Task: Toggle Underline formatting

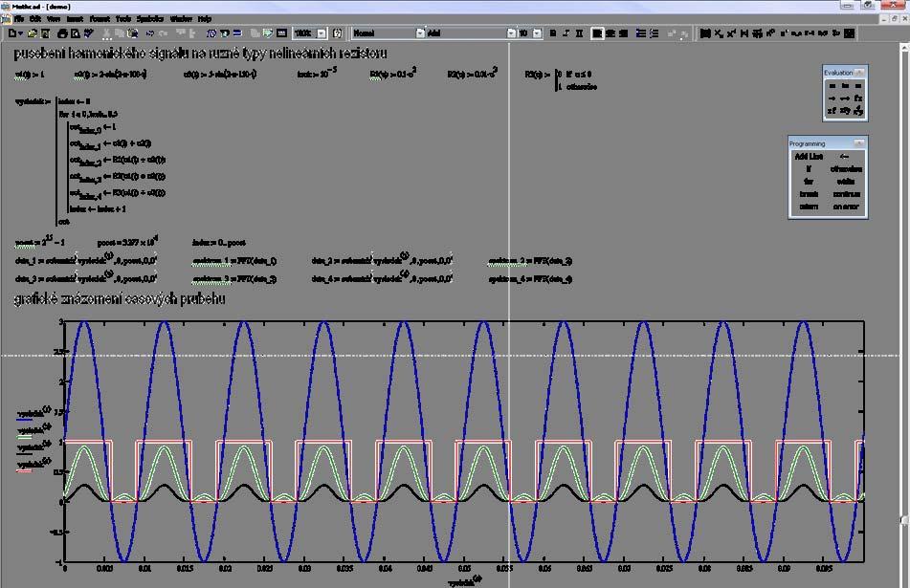Action: click(579, 33)
